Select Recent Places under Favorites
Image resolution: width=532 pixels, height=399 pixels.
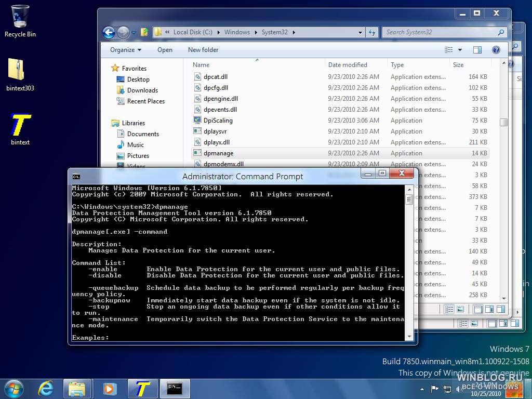[x=140, y=101]
